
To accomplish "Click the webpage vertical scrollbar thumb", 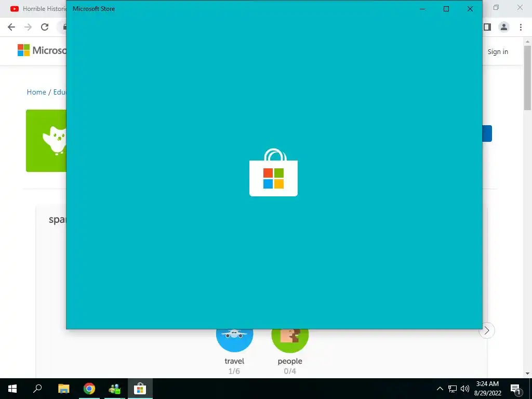I will tap(527, 78).
